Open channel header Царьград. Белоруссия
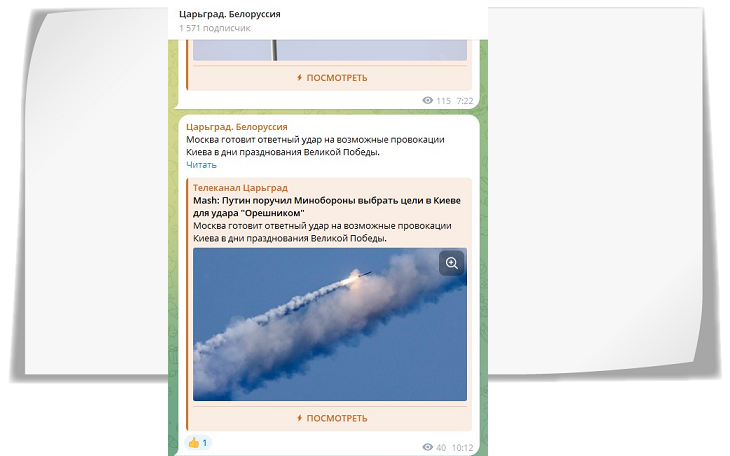Screen dimensions: 730x456 229,14
